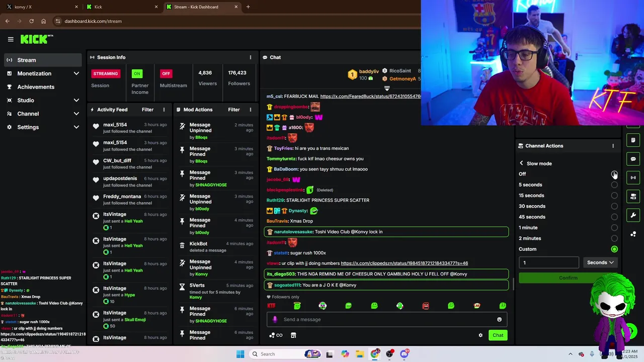Switch to Stream - Kick Dashboard tab

pyautogui.click(x=202, y=7)
